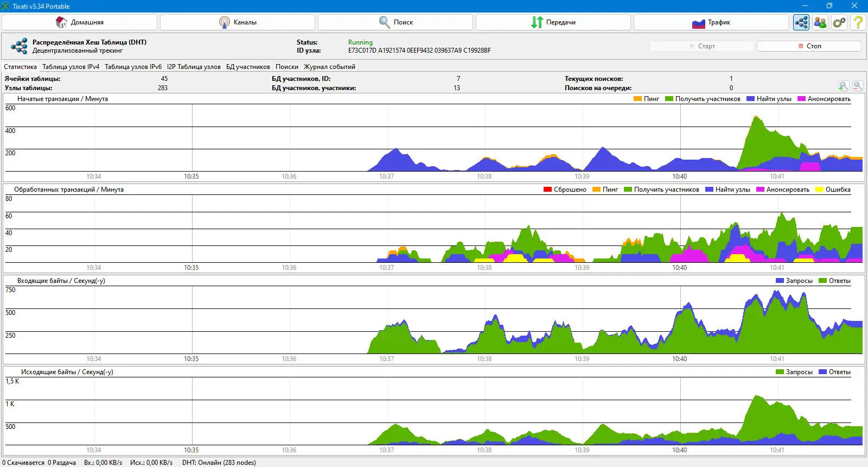The height and width of the screenshot is (467, 868).
Task: Switch to the Таблица узлов IPv4 tab
Action: click(x=71, y=67)
